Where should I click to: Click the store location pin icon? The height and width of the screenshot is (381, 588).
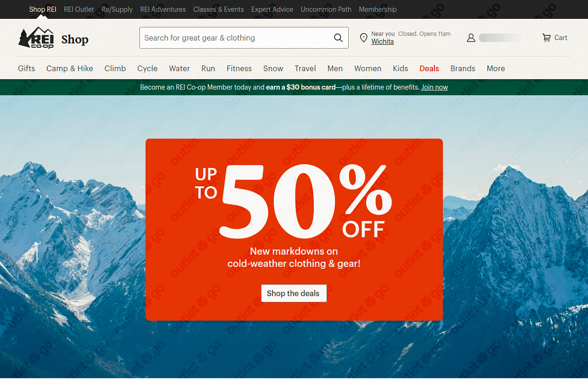click(x=363, y=38)
